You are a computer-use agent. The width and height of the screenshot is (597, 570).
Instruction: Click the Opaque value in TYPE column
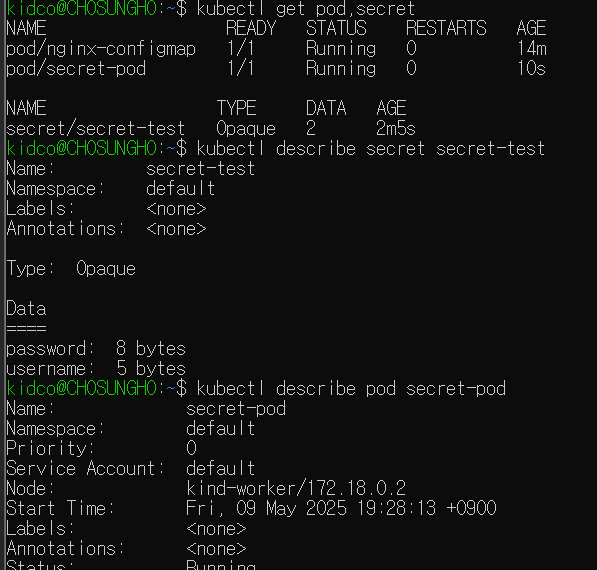[246, 129]
